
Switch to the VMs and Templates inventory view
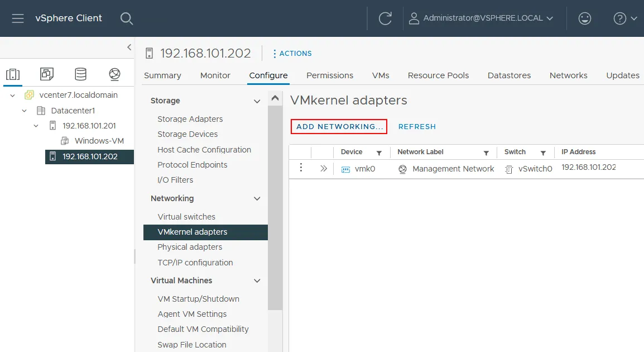coord(47,73)
